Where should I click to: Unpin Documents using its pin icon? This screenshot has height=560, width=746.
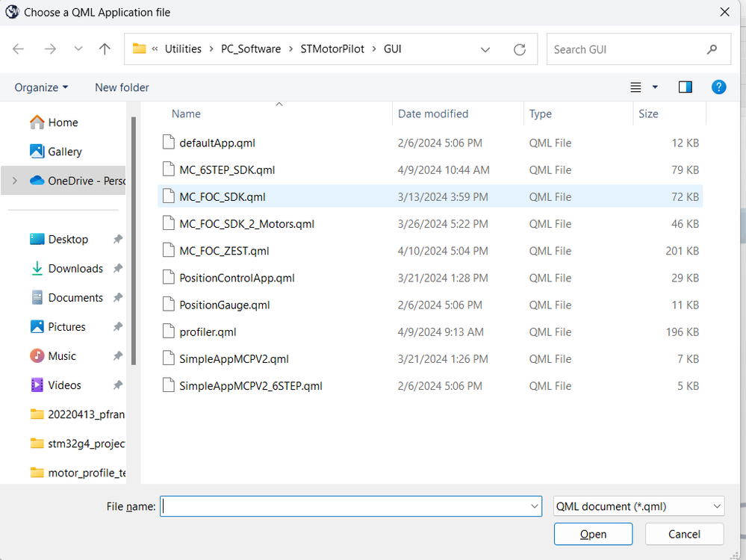pos(118,297)
